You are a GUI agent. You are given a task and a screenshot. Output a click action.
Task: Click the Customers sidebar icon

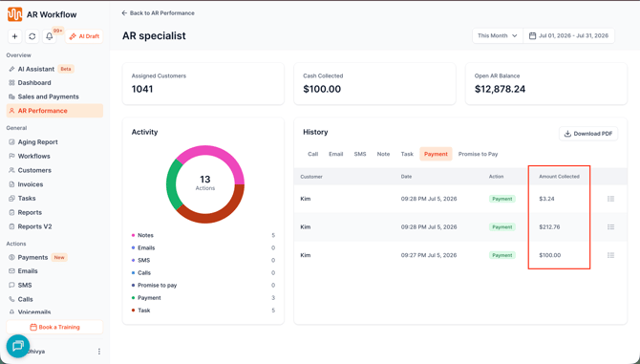click(11, 170)
